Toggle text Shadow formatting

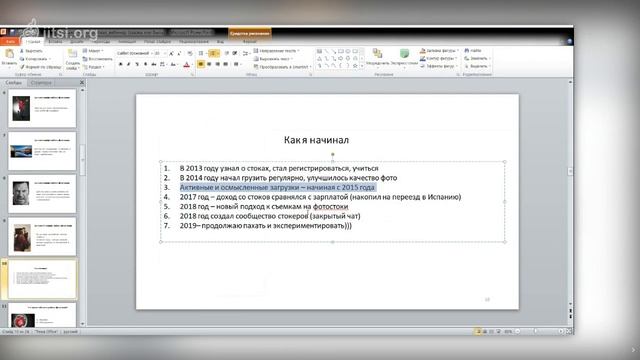(145, 64)
